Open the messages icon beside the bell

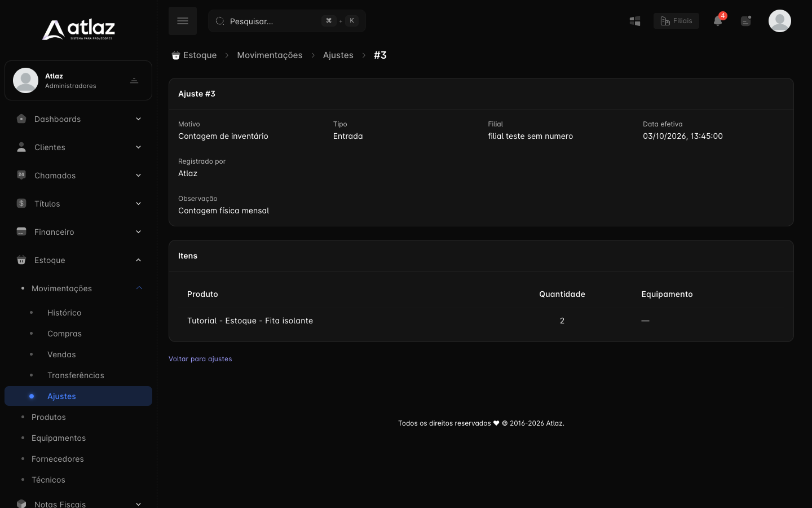[746, 21]
